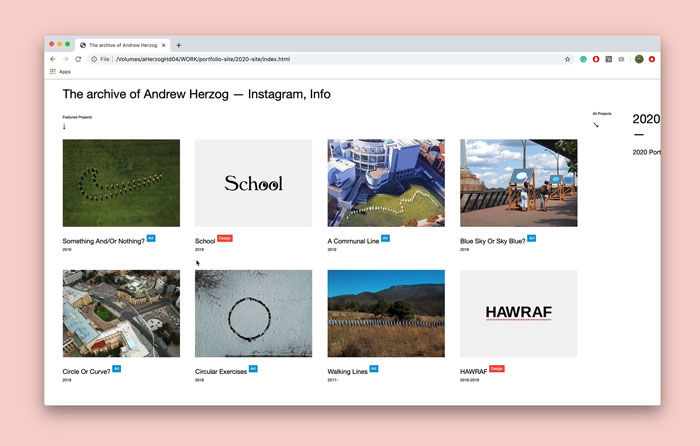
Task: Click the dark square extension icon
Action: click(608, 59)
